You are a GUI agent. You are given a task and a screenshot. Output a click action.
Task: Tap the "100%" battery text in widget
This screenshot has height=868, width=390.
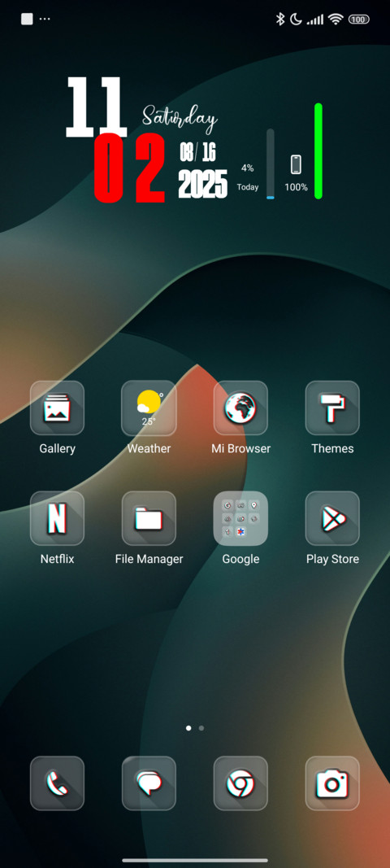[x=296, y=187]
